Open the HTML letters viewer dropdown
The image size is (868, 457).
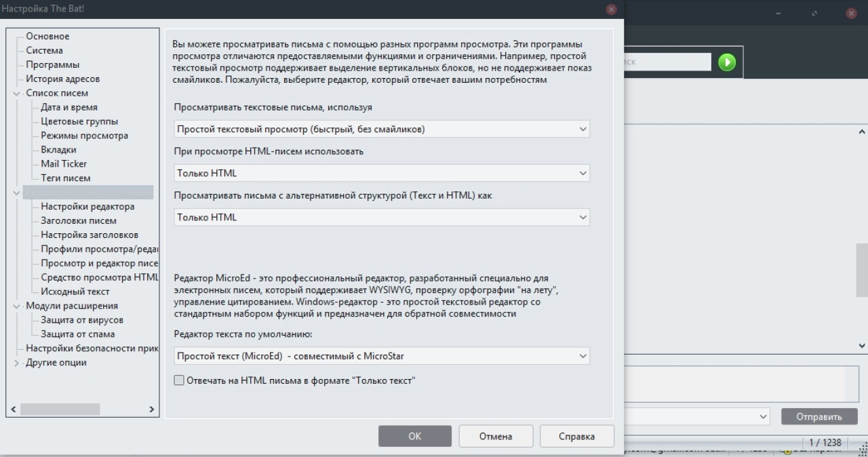[x=382, y=173]
